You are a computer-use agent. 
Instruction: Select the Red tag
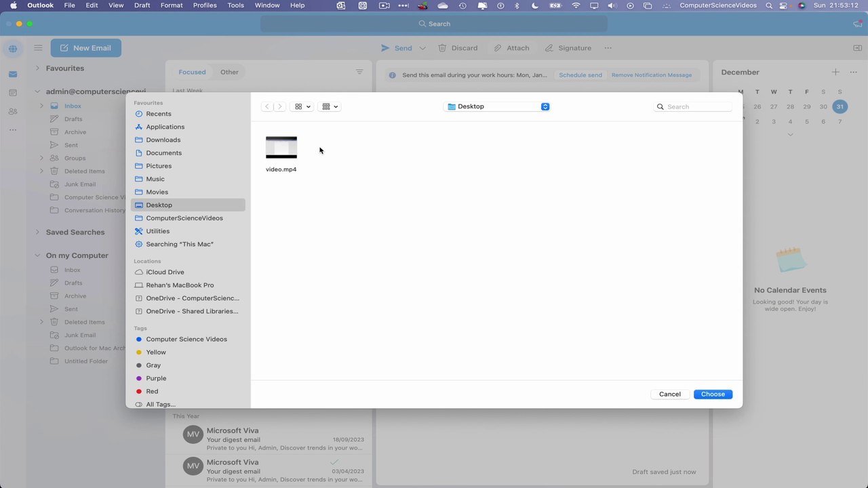[x=188, y=391]
